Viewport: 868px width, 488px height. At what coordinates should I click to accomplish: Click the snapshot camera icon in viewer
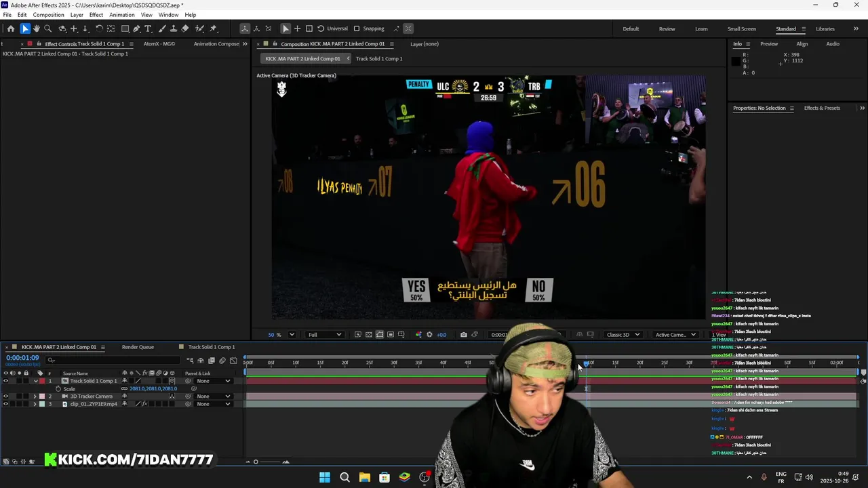pyautogui.click(x=463, y=335)
